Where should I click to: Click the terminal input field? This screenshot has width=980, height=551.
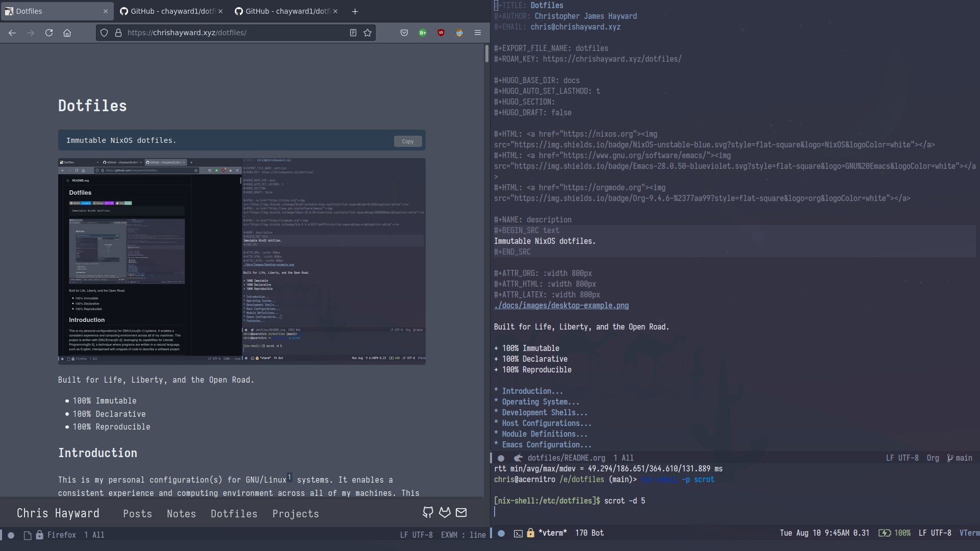pos(496,511)
